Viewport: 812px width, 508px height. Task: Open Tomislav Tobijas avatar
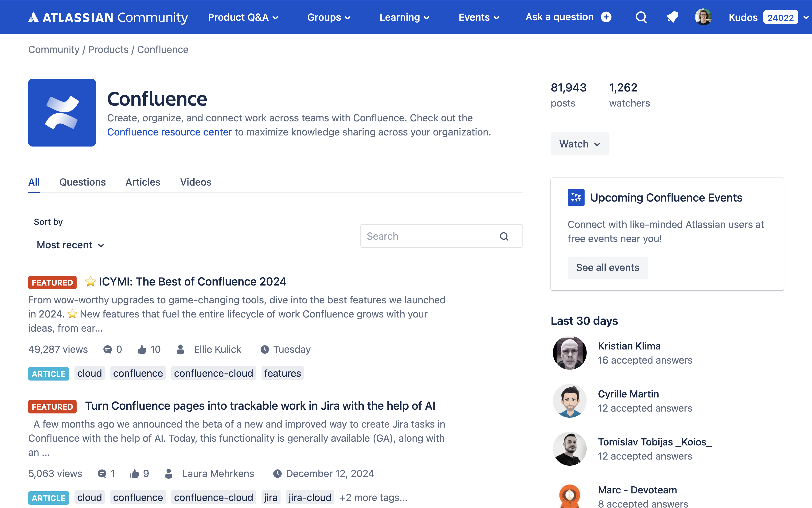tap(570, 449)
